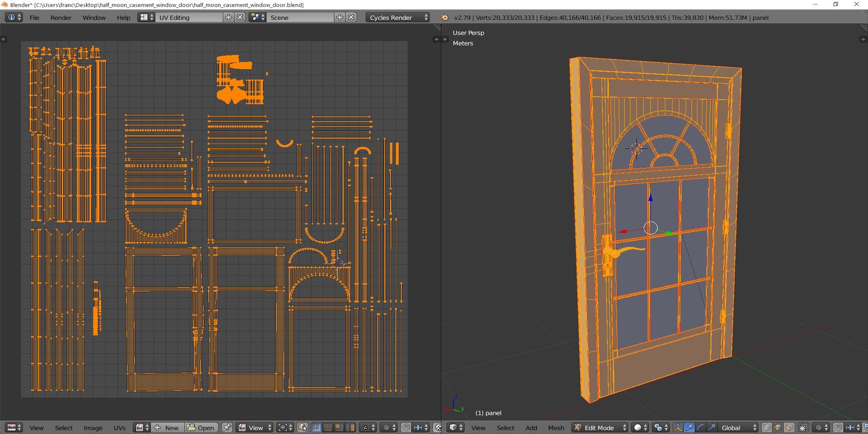Toggle UV island selection mode

click(x=350, y=428)
